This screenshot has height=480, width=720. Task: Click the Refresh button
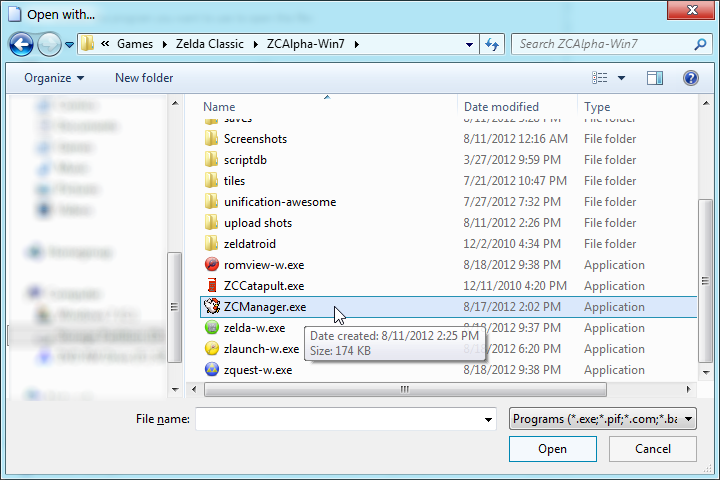[492, 45]
